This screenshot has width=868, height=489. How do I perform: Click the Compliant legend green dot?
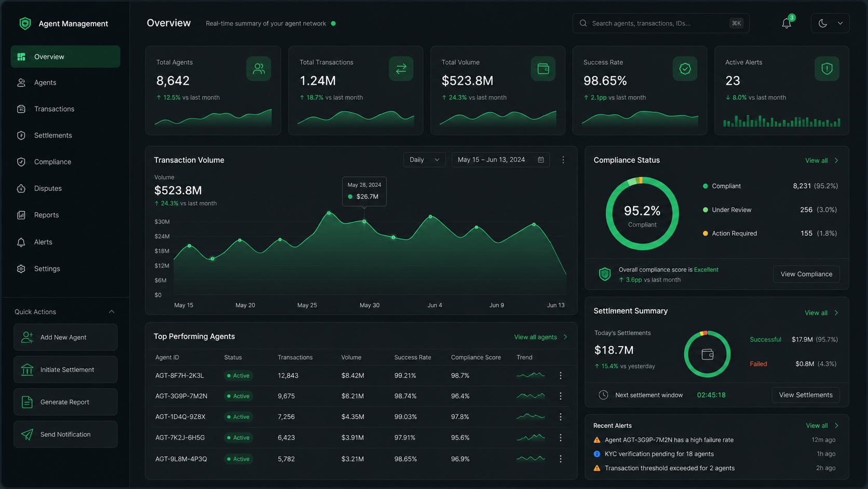tap(705, 186)
